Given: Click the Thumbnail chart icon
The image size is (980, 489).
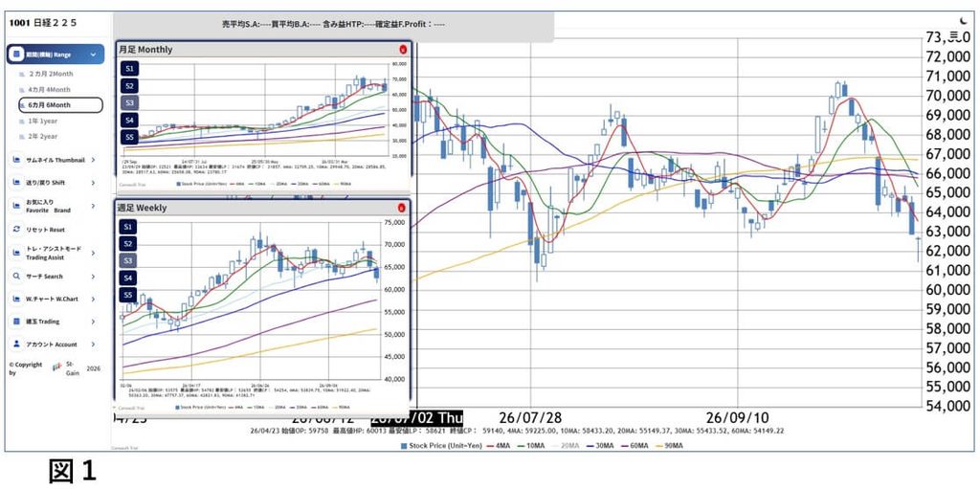Looking at the screenshot, I should 17,160.
